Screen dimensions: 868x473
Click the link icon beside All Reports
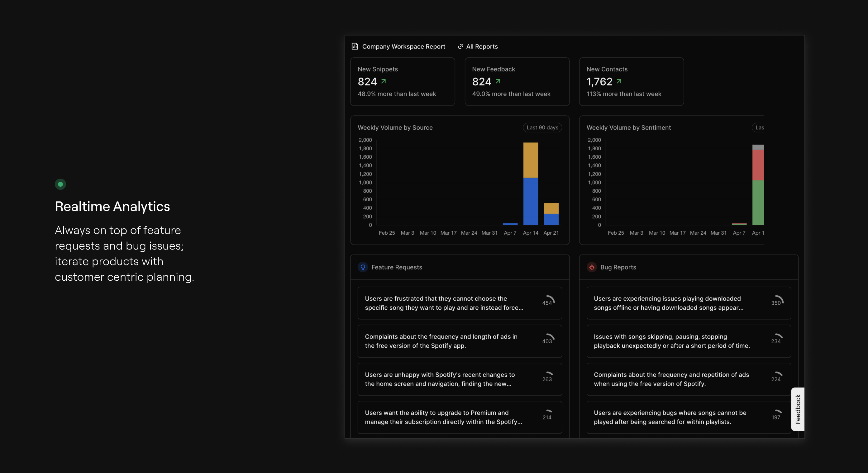(x=460, y=46)
